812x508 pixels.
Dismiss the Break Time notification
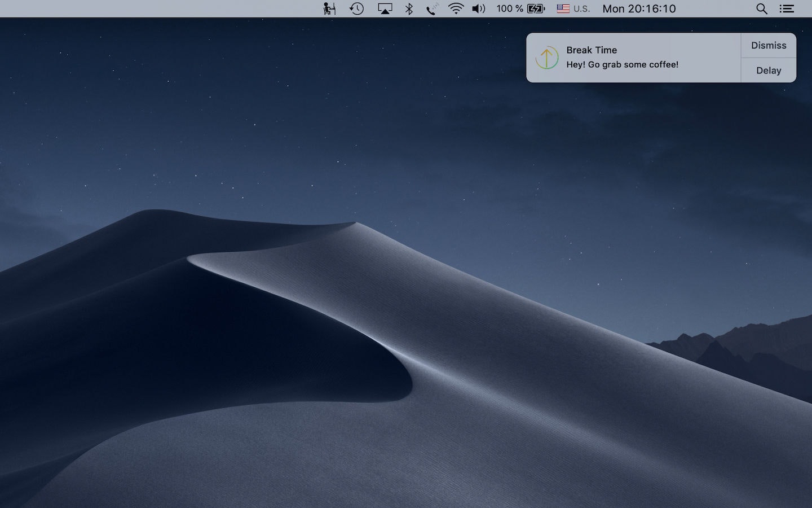coord(769,45)
